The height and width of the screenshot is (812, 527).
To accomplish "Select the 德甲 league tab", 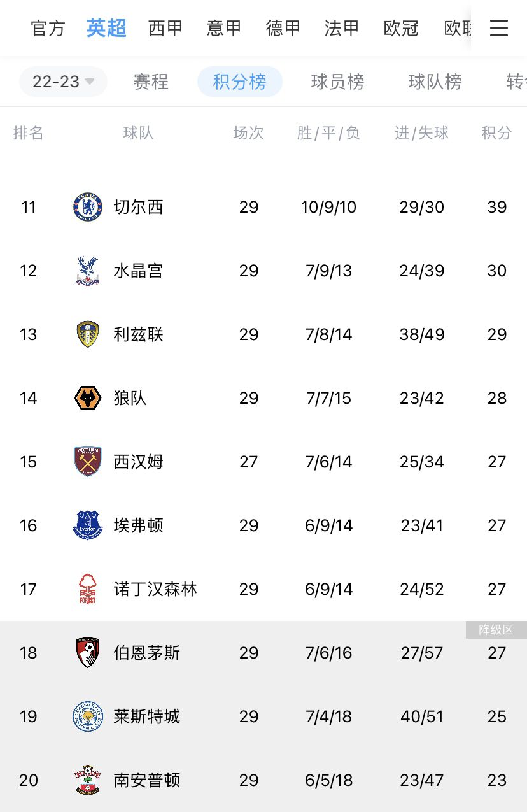I will coord(283,29).
